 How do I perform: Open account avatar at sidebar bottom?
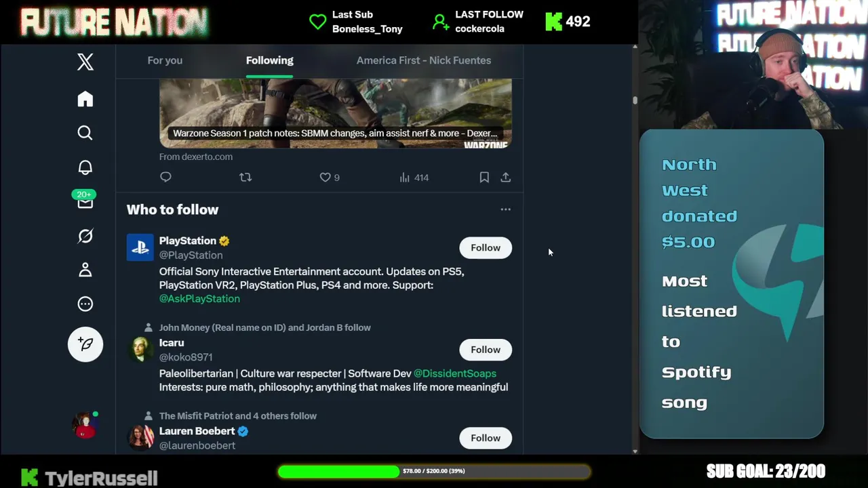(85, 425)
